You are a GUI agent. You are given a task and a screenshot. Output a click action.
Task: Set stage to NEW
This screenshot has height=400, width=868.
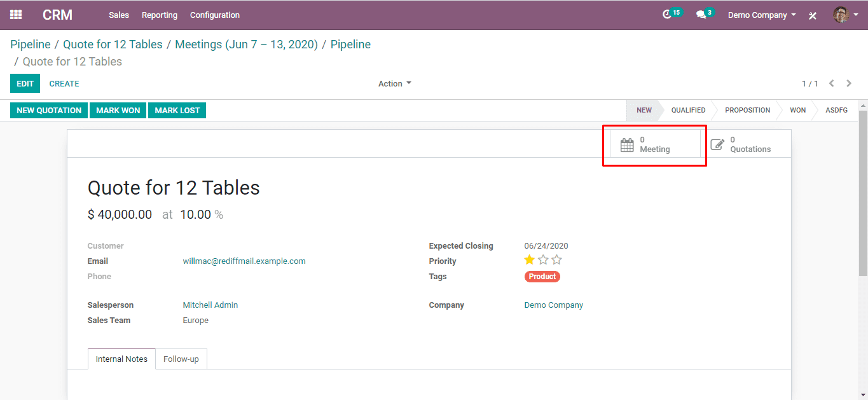tap(644, 110)
